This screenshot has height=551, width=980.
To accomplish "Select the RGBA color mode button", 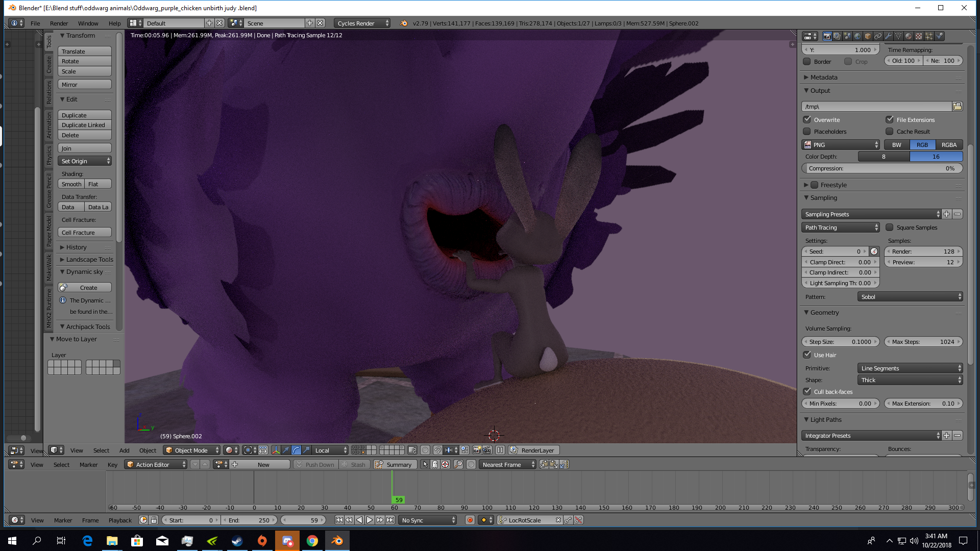I will coord(949,145).
